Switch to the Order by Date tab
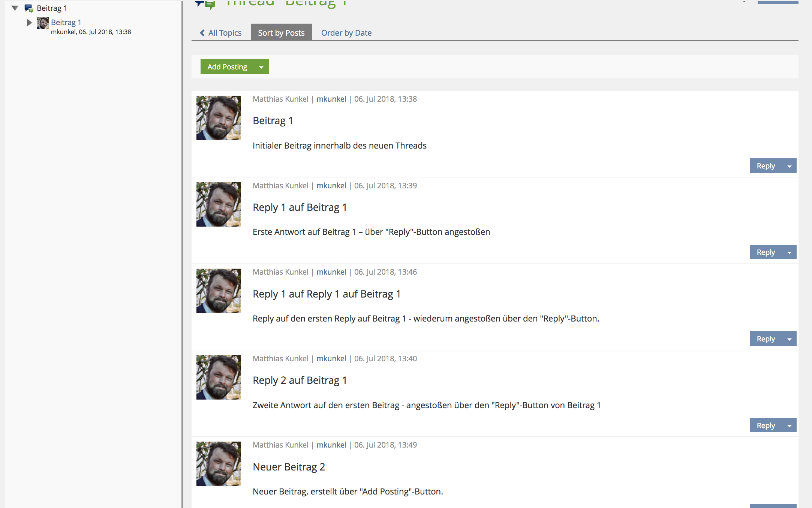The image size is (812, 508). point(346,33)
